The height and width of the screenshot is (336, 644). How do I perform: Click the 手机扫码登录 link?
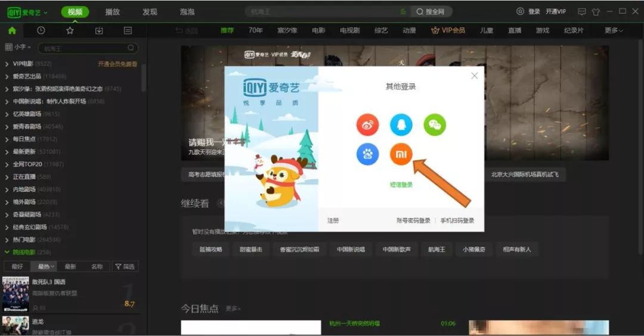click(457, 220)
